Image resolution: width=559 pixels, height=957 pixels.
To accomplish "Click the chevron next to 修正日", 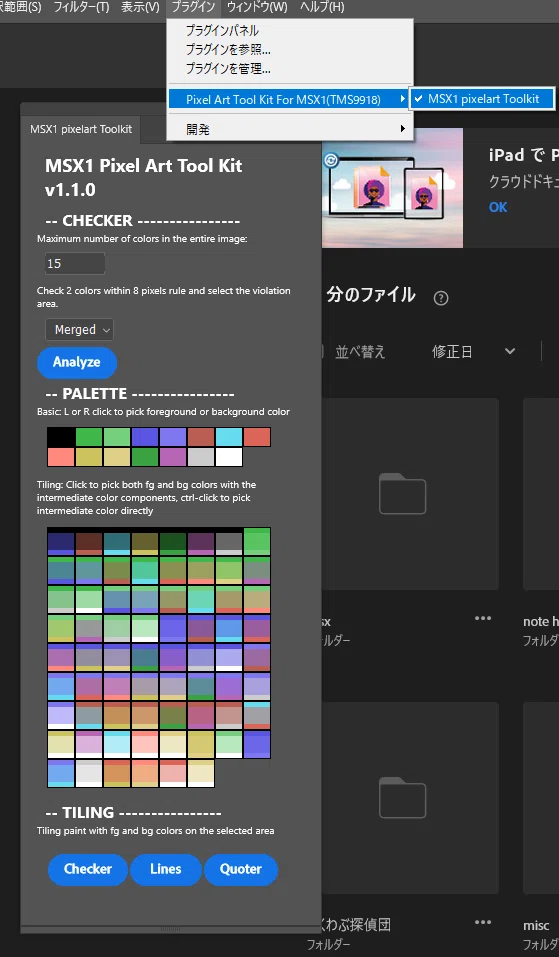I will click(x=510, y=352).
